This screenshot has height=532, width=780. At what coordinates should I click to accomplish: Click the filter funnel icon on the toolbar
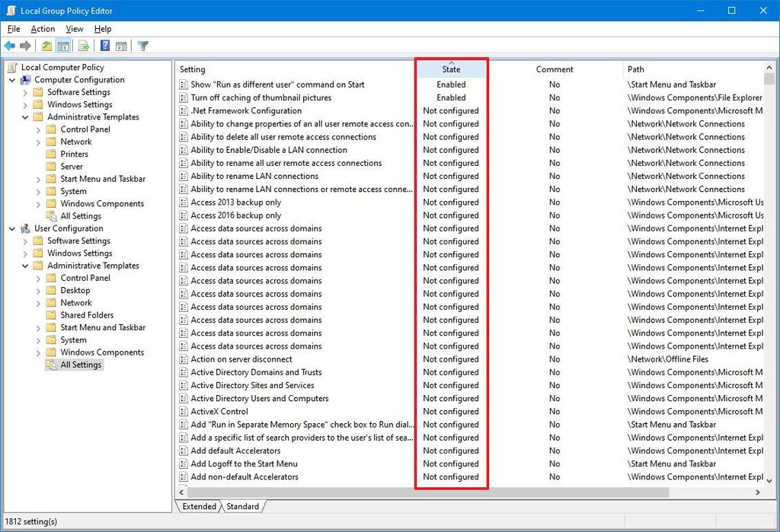142,46
